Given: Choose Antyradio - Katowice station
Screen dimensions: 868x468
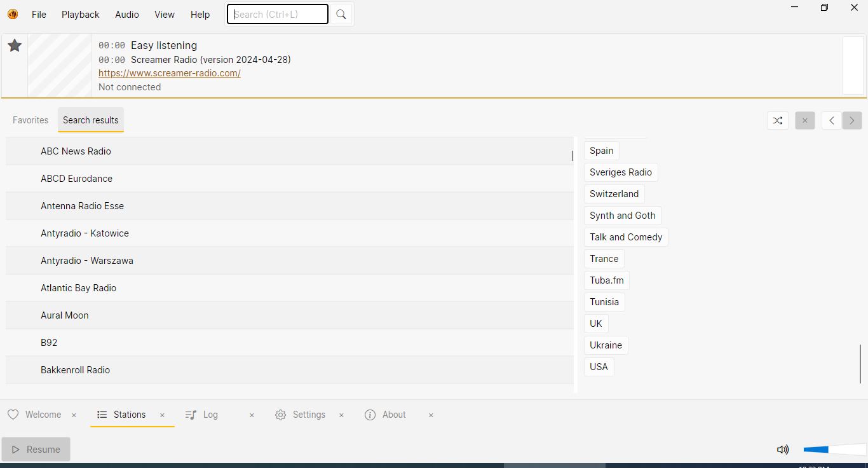Looking at the screenshot, I should (290, 233).
